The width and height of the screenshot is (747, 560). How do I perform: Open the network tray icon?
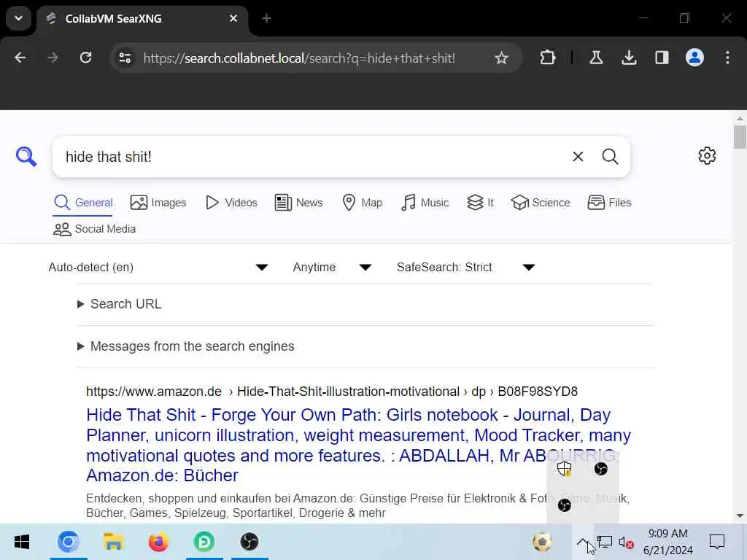pos(605,542)
